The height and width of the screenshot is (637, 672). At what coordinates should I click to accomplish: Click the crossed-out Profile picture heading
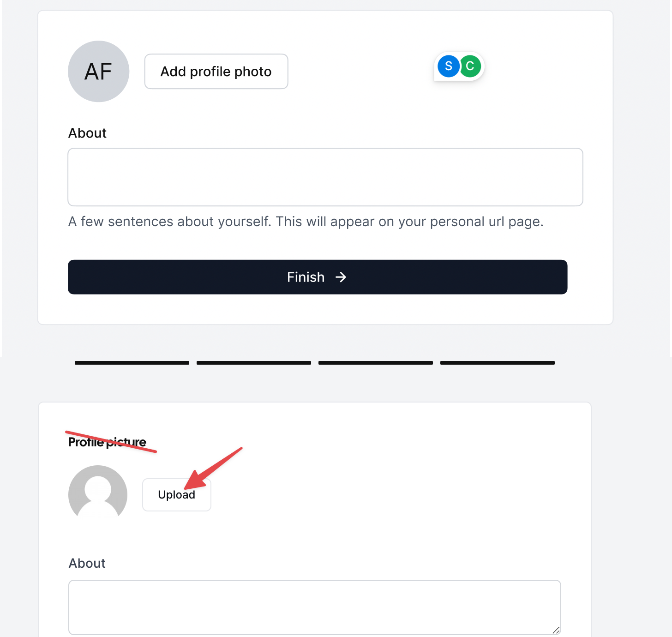(x=107, y=442)
